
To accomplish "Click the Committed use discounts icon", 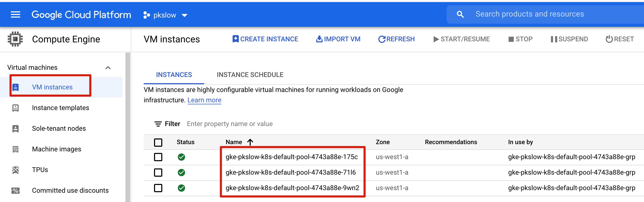I will point(16,190).
